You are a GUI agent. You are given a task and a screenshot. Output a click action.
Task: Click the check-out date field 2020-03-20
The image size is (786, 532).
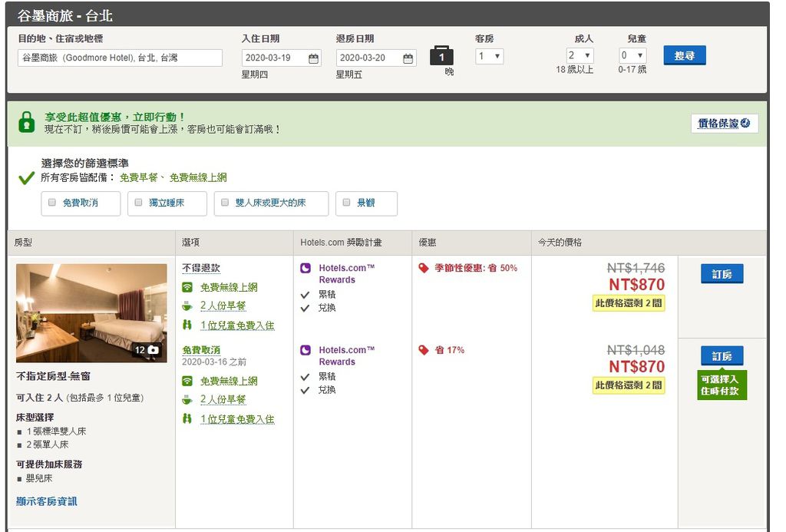376,58
